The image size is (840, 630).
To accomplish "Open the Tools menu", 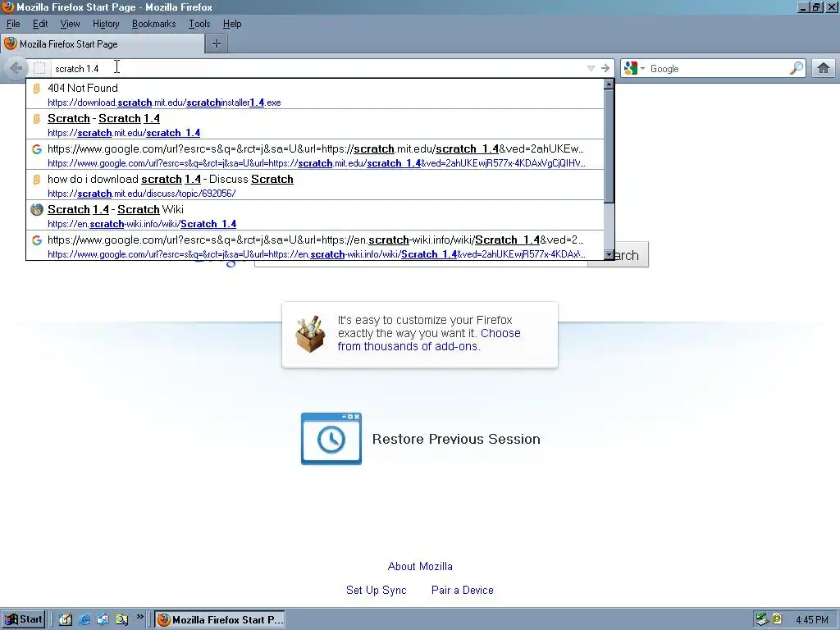I will click(x=199, y=24).
